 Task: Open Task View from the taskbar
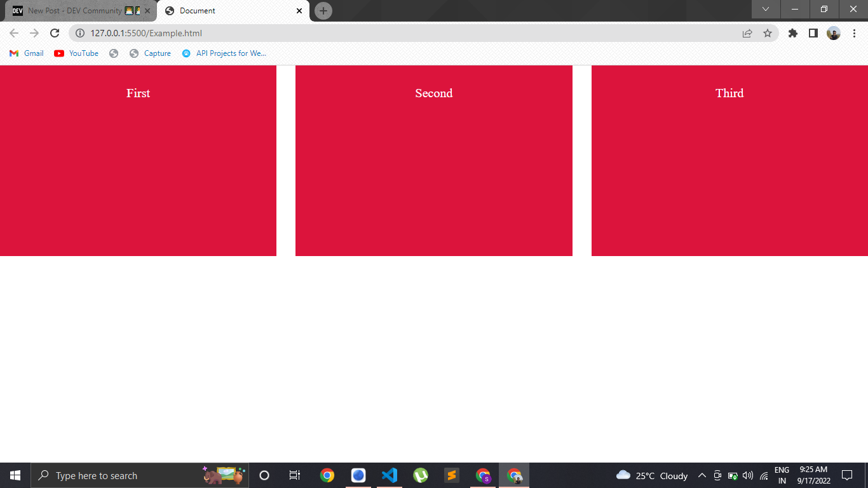(295, 475)
